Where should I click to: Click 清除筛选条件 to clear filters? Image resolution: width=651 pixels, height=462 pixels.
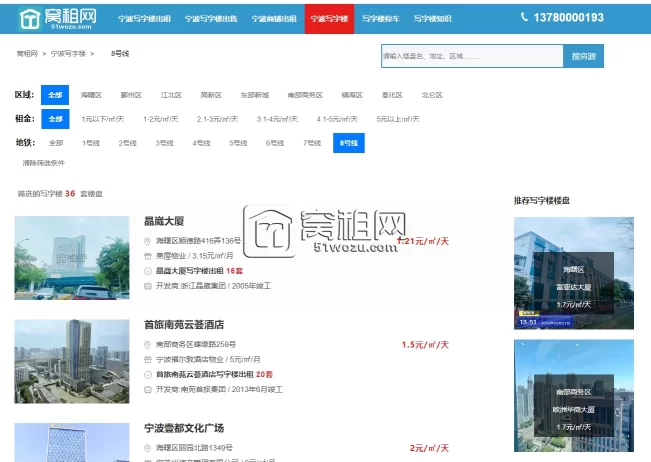(44, 163)
